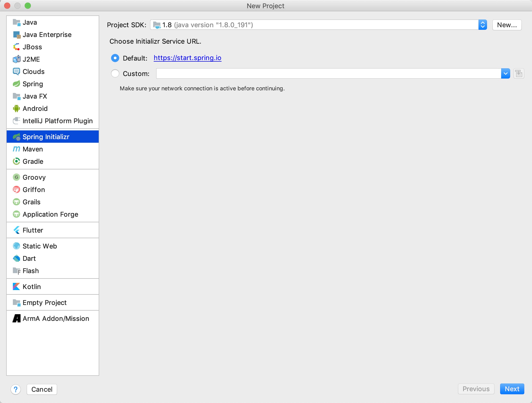Viewport: 532px width, 403px height.
Task: Click the Gradle icon
Action: pos(16,161)
